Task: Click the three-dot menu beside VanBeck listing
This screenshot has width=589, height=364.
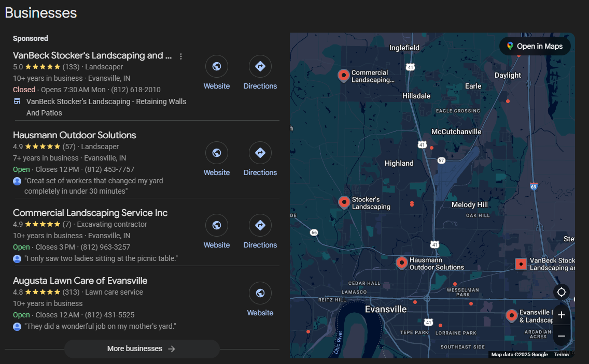Action: pos(181,56)
